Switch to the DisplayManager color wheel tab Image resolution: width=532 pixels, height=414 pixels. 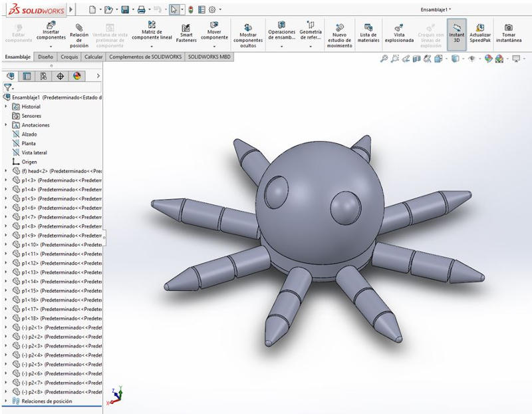77,76
